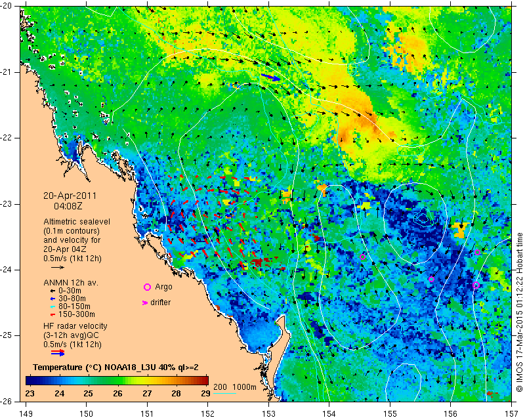Screen dimensions: 525x420
Task: Click the 'Argo' legend label
Action: pos(163,287)
